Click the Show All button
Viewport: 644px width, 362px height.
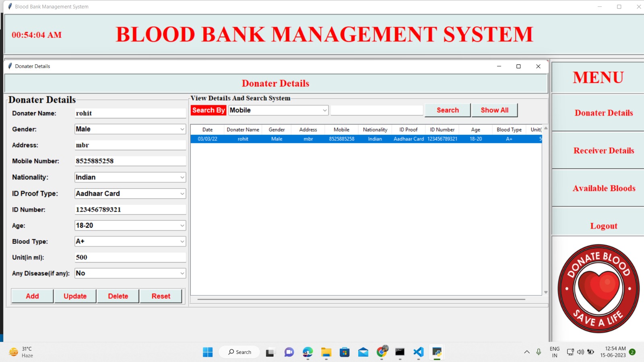[494, 110]
